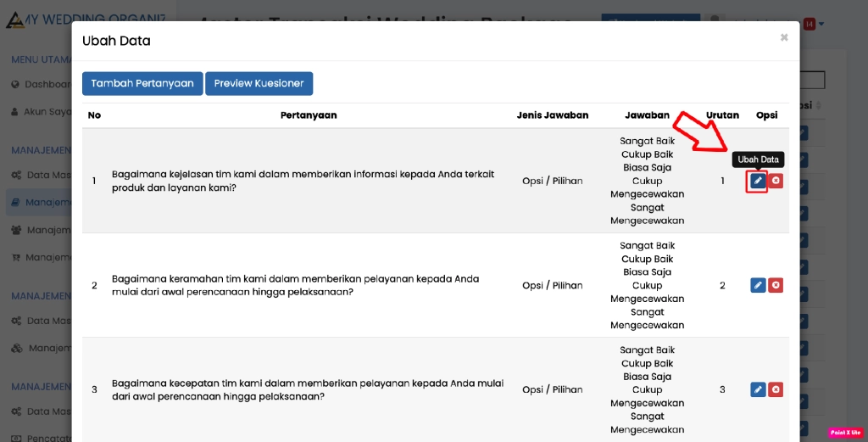Click Urutan value 3 in the kecepatan row

tap(722, 390)
